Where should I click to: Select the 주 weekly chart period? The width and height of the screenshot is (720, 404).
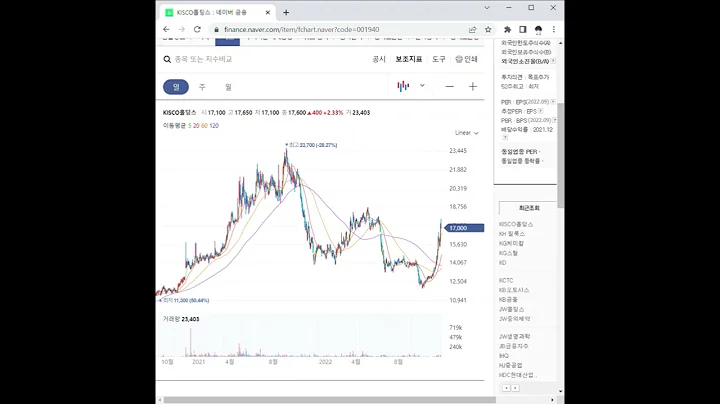pyautogui.click(x=202, y=87)
